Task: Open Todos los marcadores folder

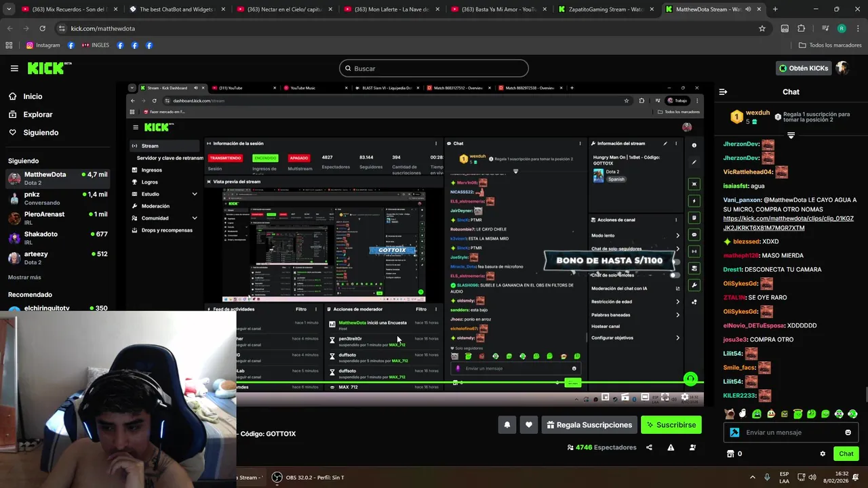Action: 829,45
